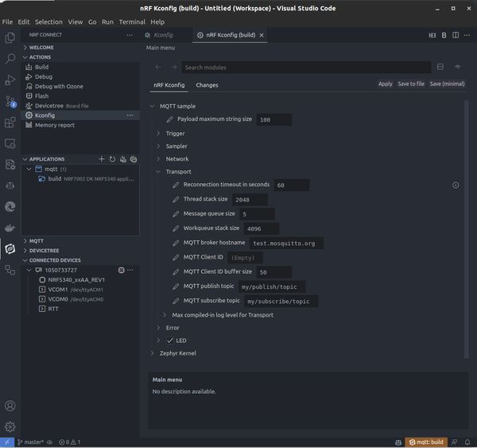Click the Apply button
477x448 pixels.
click(386, 84)
